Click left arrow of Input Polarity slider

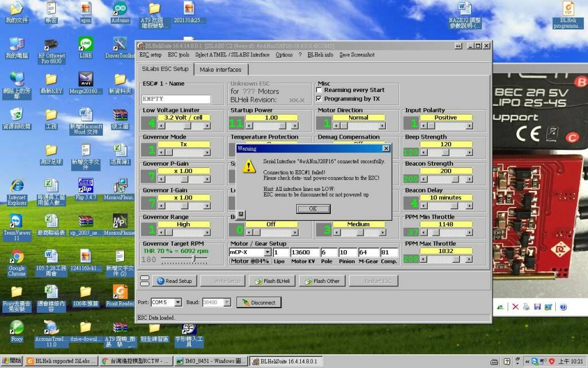pos(424,126)
